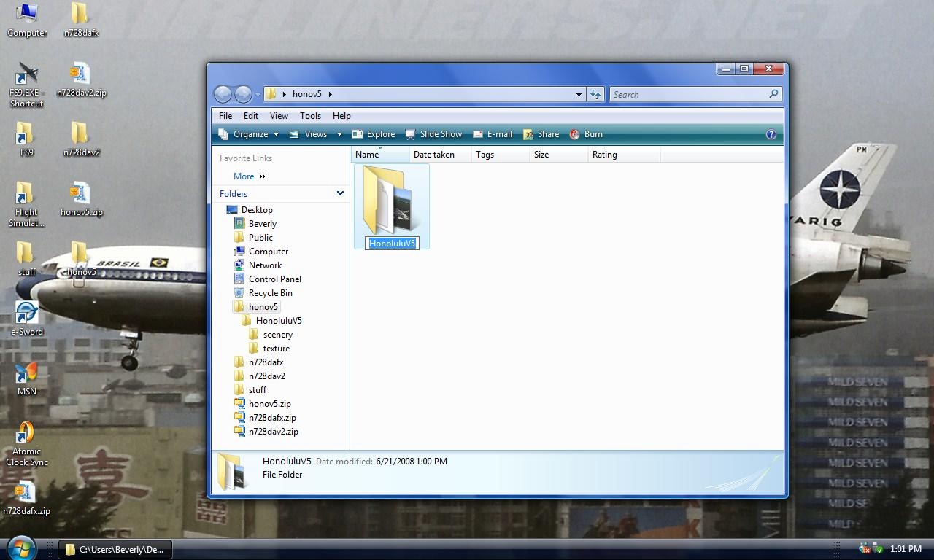Click the Back navigation arrow button
The height and width of the screenshot is (560, 934).
coord(223,94)
